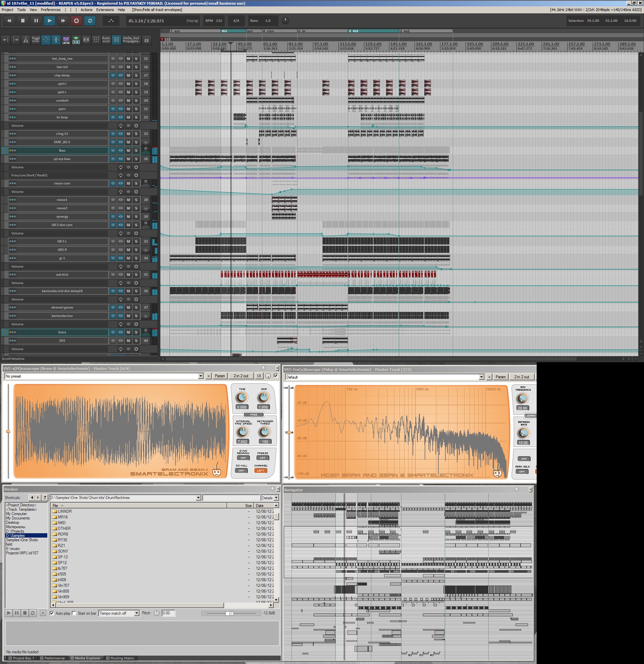Screen dimensions: 644x664
Task: Click the grid settings icon in toolbar
Action: (x=96, y=40)
